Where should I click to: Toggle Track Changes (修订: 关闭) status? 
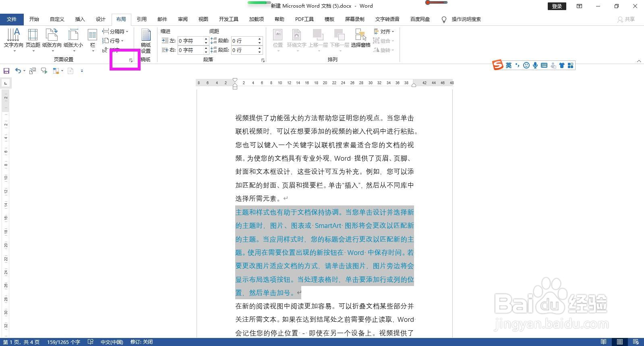pyautogui.click(x=141, y=342)
